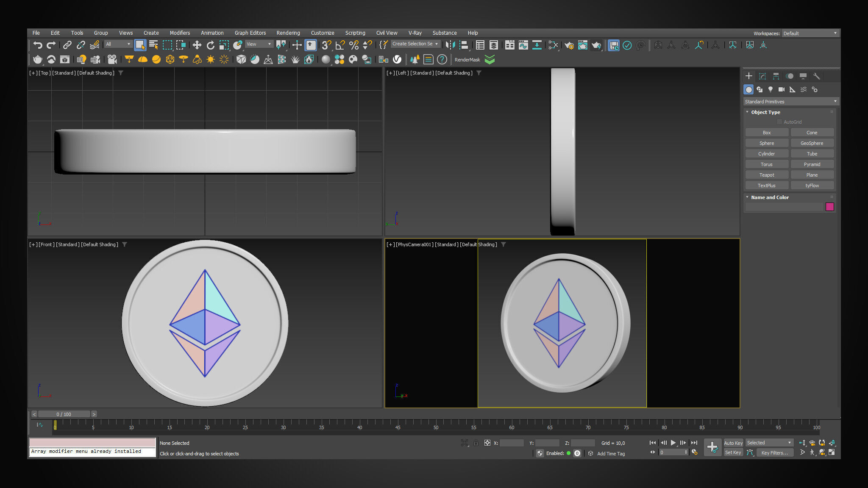Image resolution: width=868 pixels, height=488 pixels.
Task: Open the Top viewport [+] menu
Action: coord(33,73)
